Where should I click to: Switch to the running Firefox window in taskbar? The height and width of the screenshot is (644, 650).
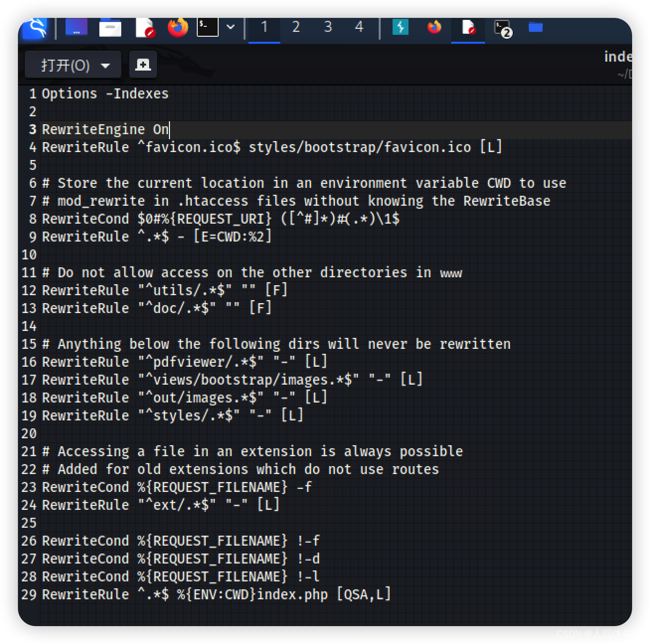(434, 27)
